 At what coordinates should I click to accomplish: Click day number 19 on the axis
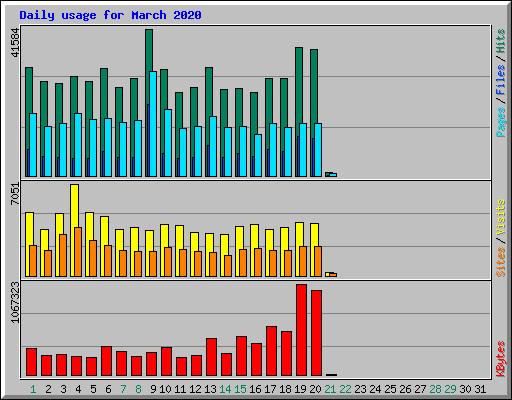click(300, 389)
